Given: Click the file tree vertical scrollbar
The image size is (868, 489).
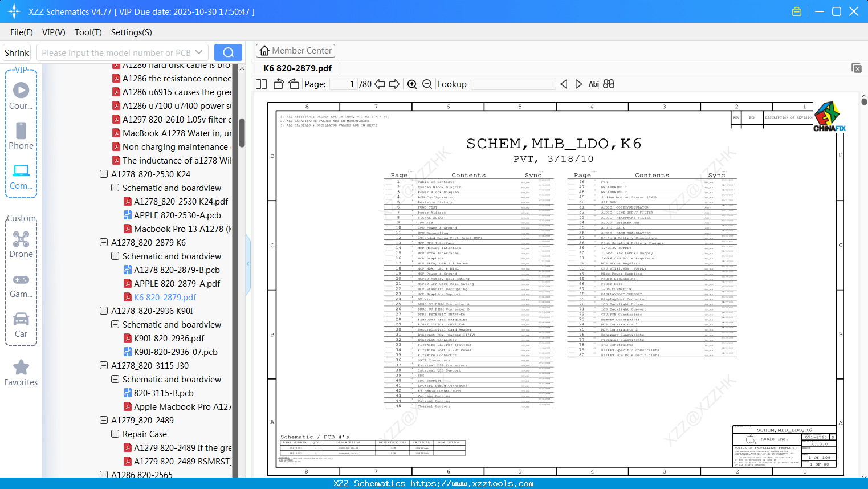Looking at the screenshot, I should pyautogui.click(x=242, y=132).
